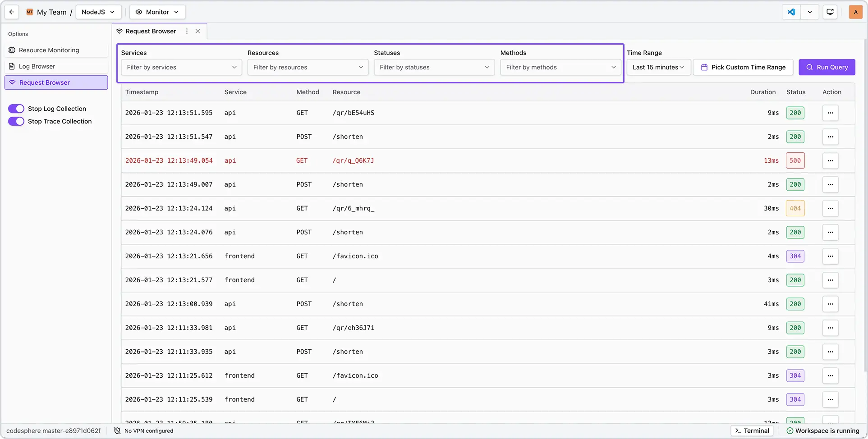Click the display monitor icon top right
The width and height of the screenshot is (868, 439).
point(830,12)
